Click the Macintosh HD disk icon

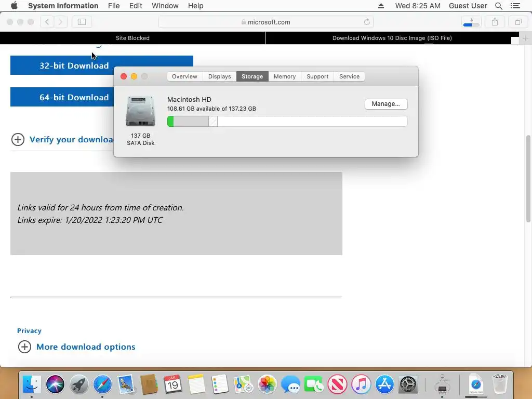click(x=140, y=111)
